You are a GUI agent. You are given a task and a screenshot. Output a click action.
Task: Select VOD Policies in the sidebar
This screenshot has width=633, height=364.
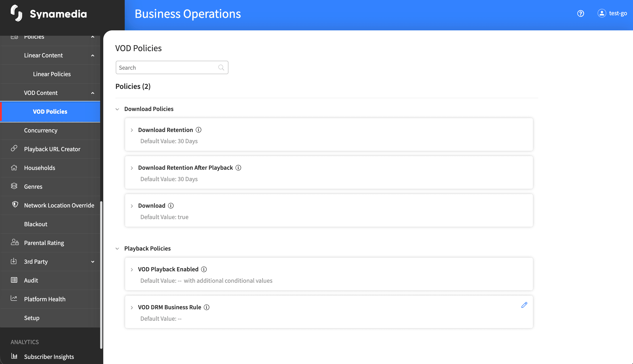pyautogui.click(x=50, y=111)
